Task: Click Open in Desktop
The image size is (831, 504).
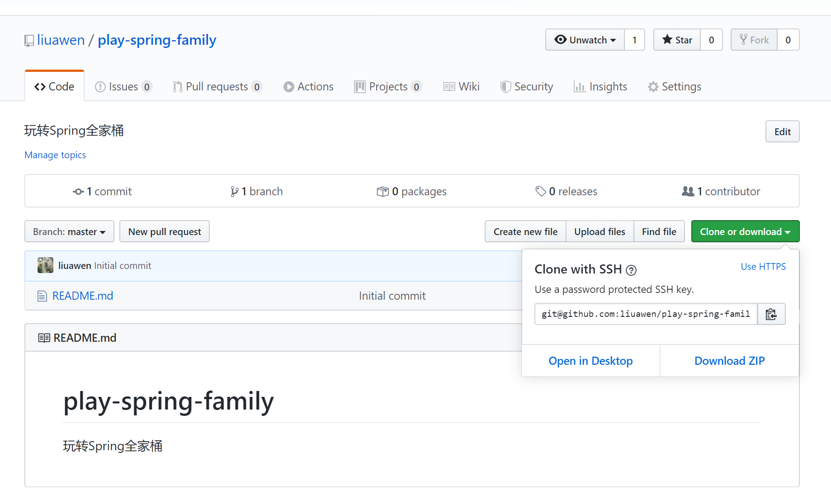Action: tap(590, 361)
